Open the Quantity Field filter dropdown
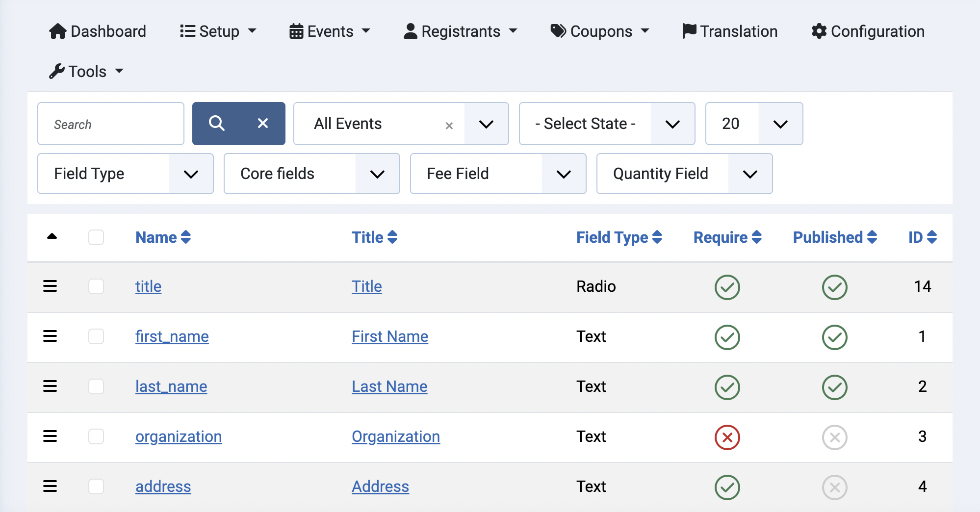The width and height of the screenshot is (980, 512). point(684,174)
